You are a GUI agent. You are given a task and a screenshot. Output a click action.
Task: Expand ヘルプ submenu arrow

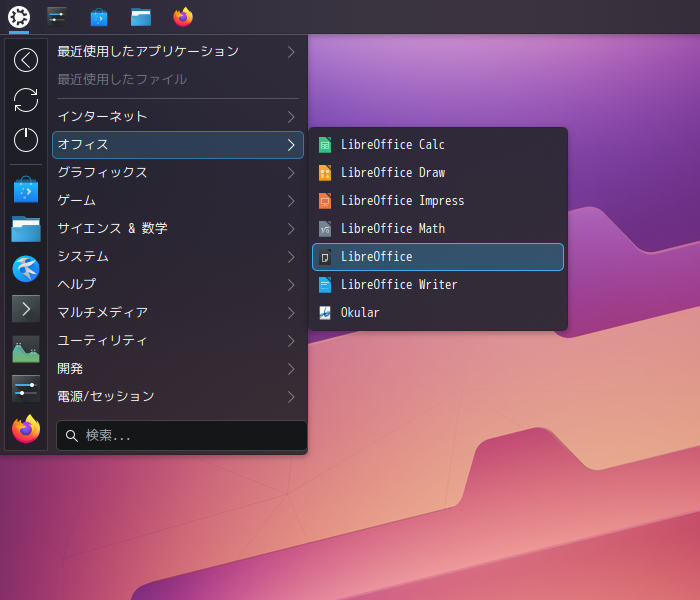pos(291,285)
